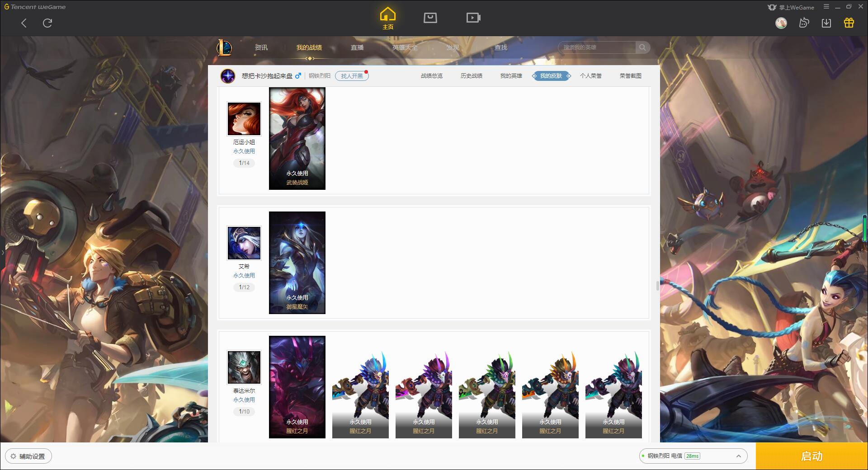
Task: Go back with the back arrow
Action: 24,23
